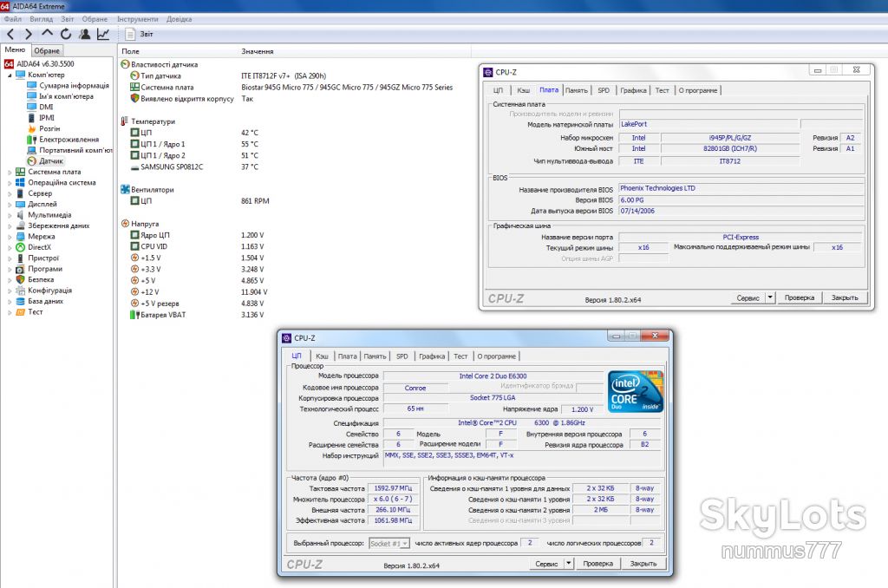888x588 pixels.
Task: Open Плата tab in lower CPU-Z window
Action: click(x=347, y=356)
